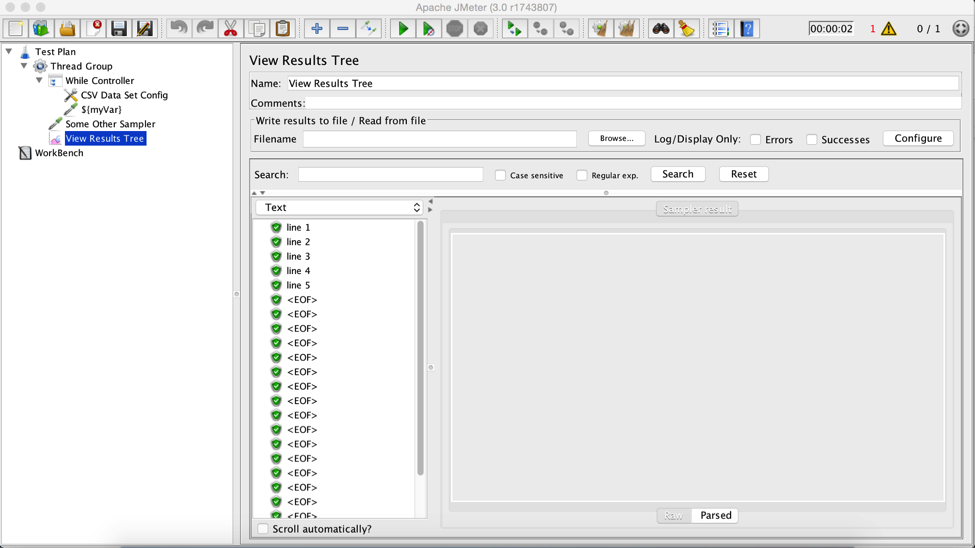Image resolution: width=975 pixels, height=548 pixels.
Task: Select the WorkBench tree item
Action: pyautogui.click(x=59, y=152)
